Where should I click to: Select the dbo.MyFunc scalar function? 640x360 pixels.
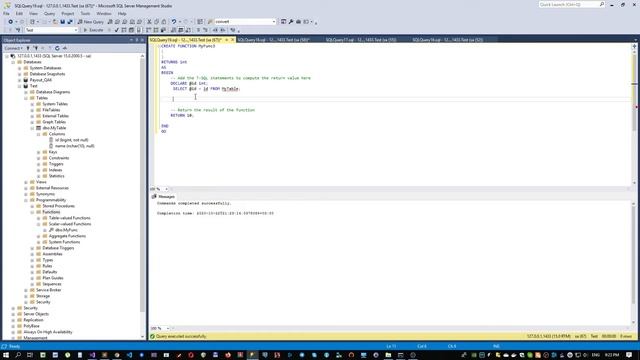click(66, 230)
